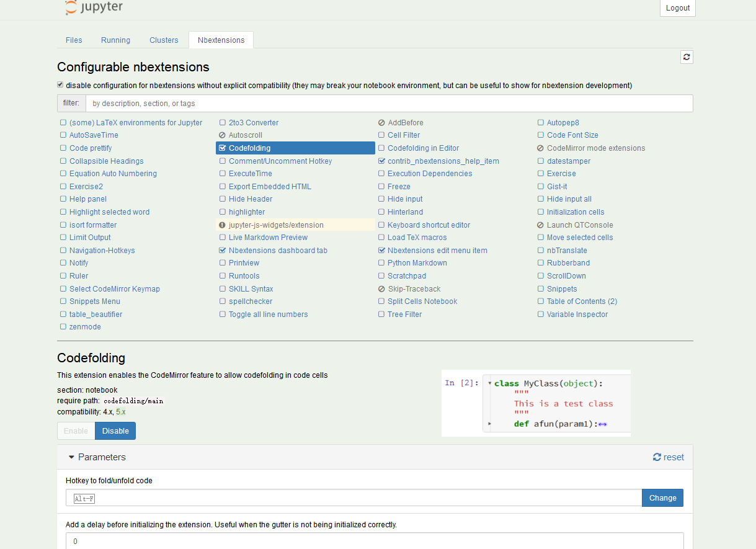Screen dimensions: 756x549
Task: Check the Autopep8 extension box
Action: tap(541, 123)
